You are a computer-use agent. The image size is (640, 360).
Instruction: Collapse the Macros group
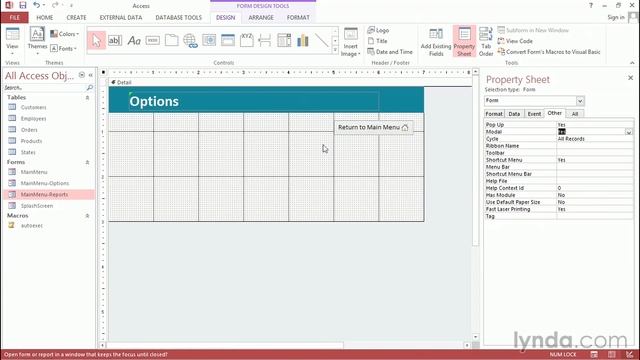(87, 216)
